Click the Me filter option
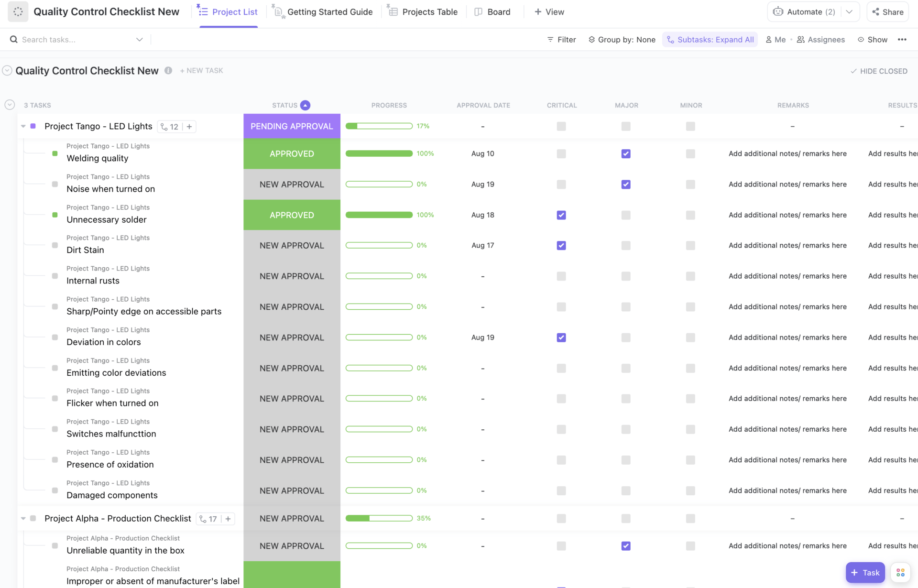 coord(778,40)
